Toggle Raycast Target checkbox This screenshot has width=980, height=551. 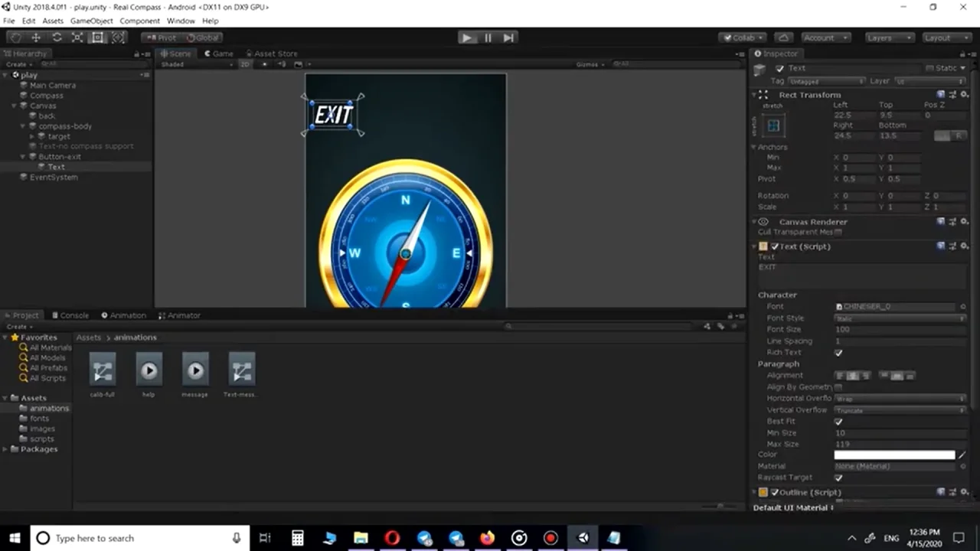tap(838, 478)
